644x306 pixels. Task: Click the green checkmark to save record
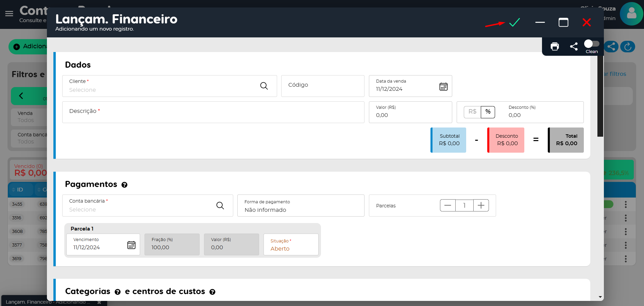514,22
